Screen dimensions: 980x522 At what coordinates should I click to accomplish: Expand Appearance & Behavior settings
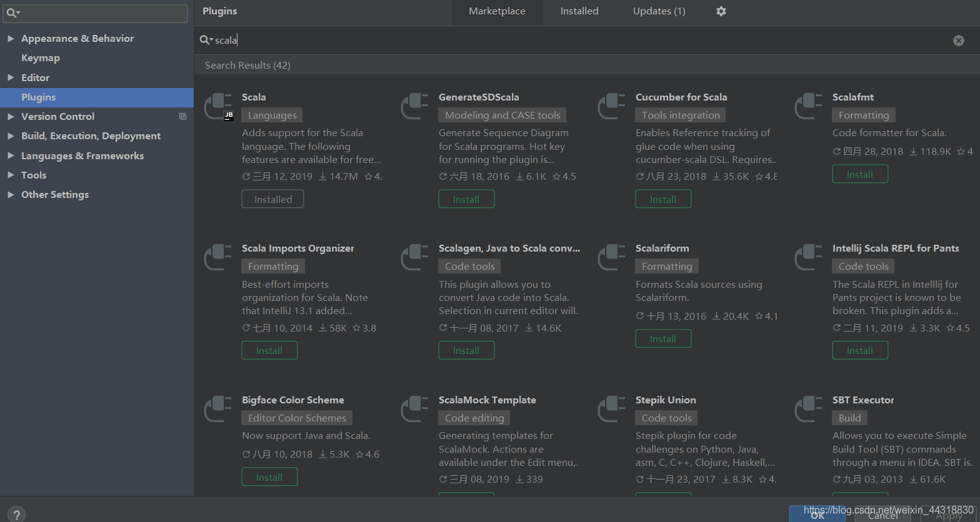coord(11,39)
